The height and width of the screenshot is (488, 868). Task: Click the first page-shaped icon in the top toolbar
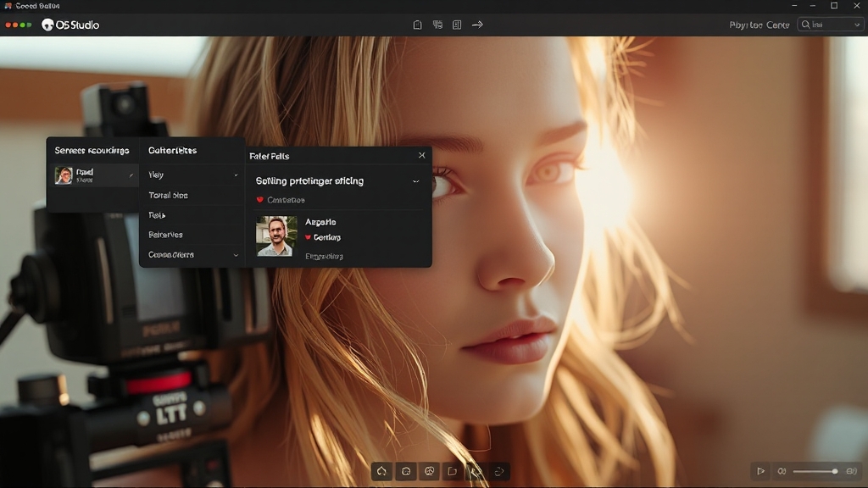tap(417, 25)
